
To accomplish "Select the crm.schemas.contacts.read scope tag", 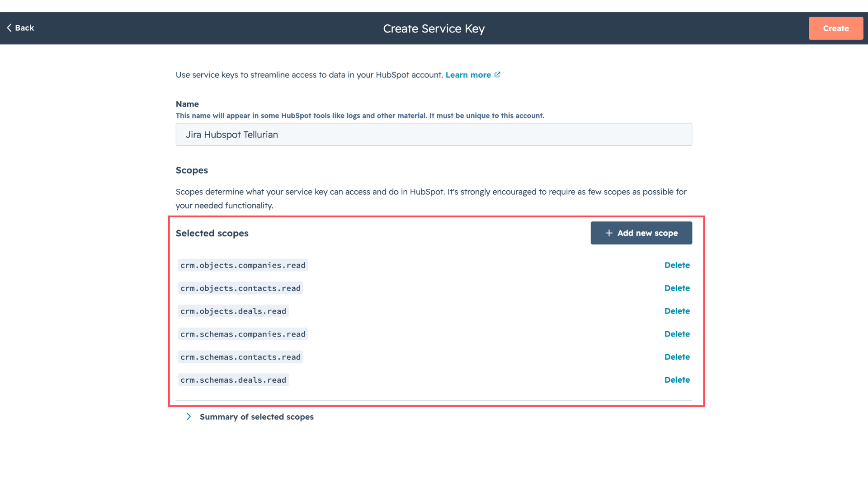I will pos(241,357).
